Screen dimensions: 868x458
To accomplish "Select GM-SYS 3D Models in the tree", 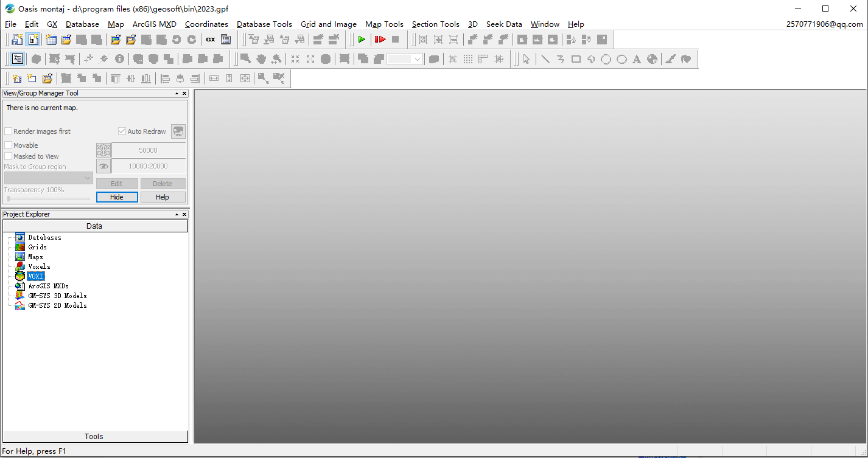I will click(57, 296).
